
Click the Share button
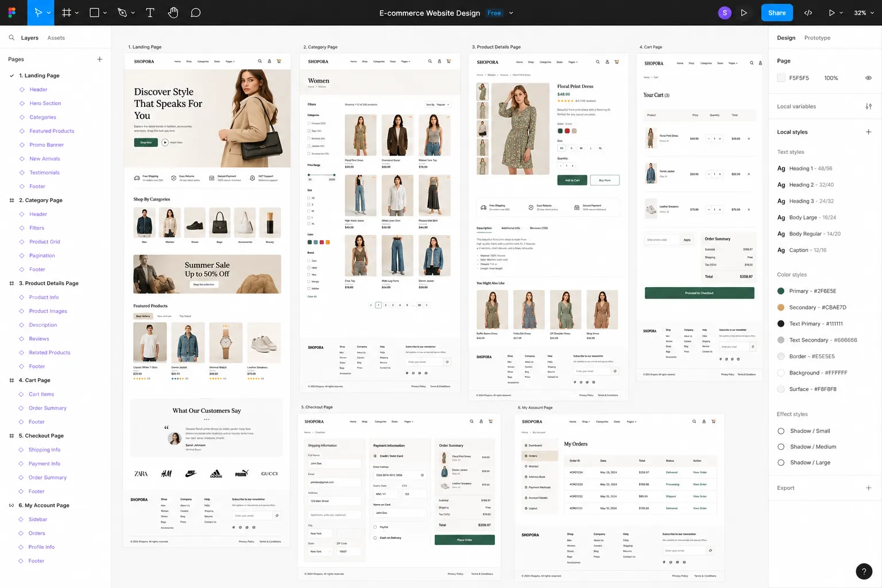(777, 13)
